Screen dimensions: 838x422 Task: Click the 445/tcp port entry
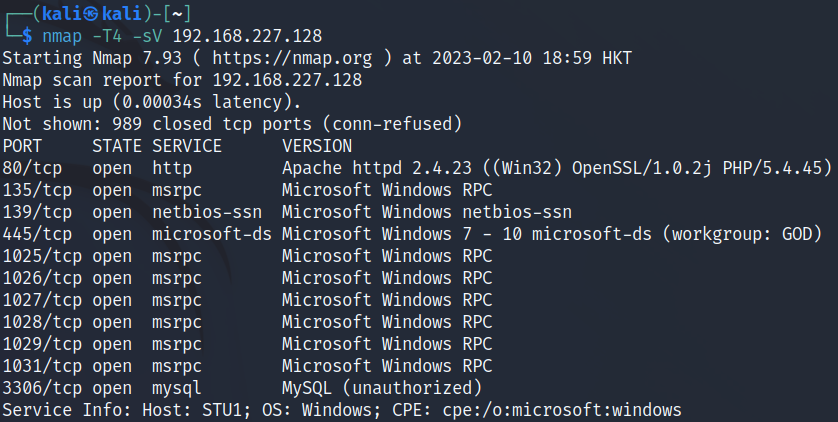tap(37, 234)
